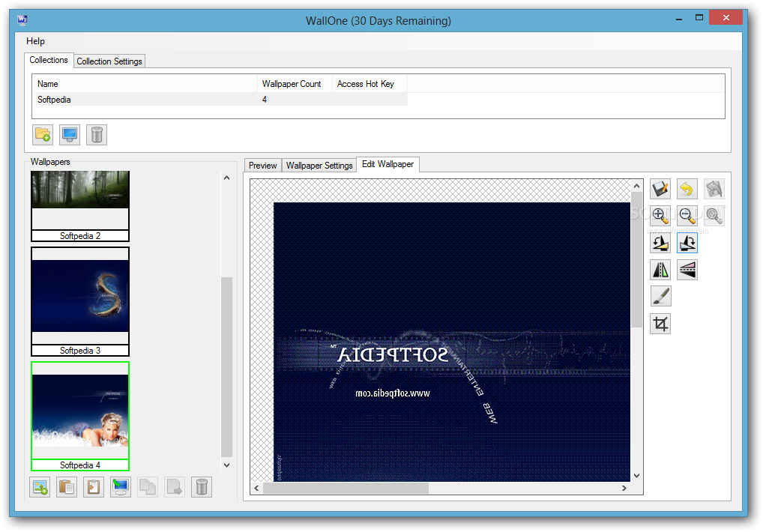Screen dimensions: 763x532
Task: Close the WallOne window
Action: pos(726,17)
